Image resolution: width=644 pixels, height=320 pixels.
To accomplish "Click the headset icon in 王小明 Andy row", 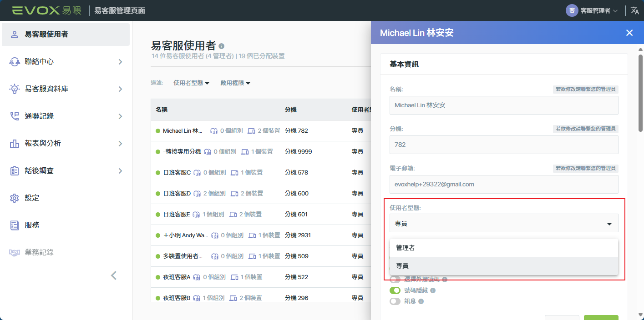I will [x=215, y=235].
